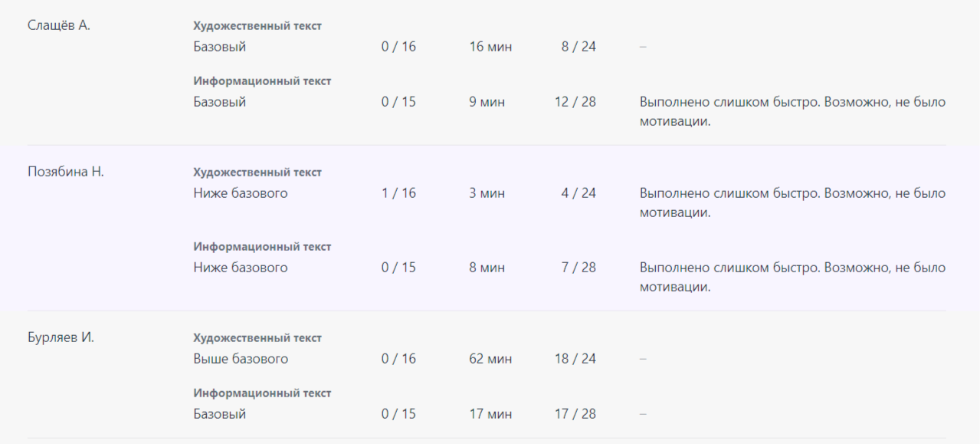Click student name Слащёв А.
This screenshot has width=980, height=444.
click(x=59, y=25)
